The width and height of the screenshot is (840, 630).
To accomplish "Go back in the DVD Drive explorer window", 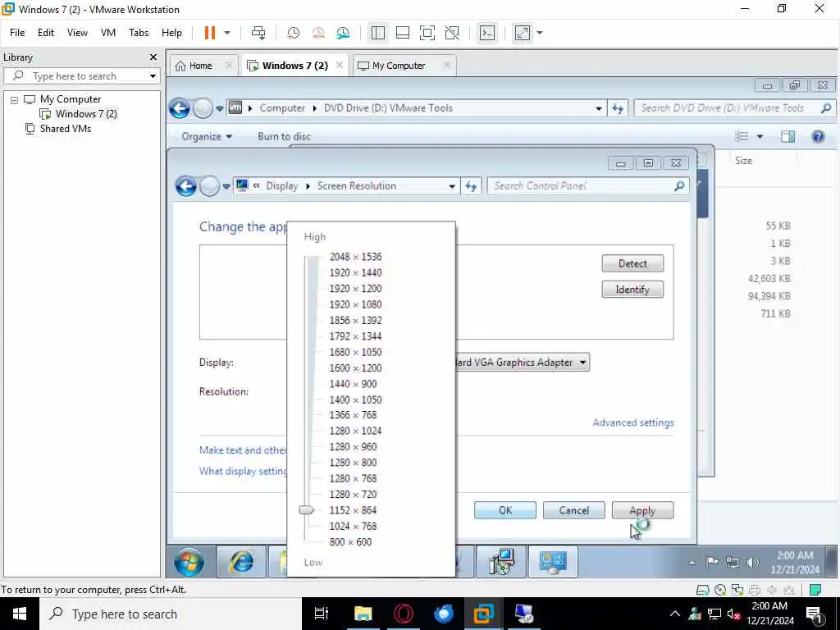I will pyautogui.click(x=180, y=109).
